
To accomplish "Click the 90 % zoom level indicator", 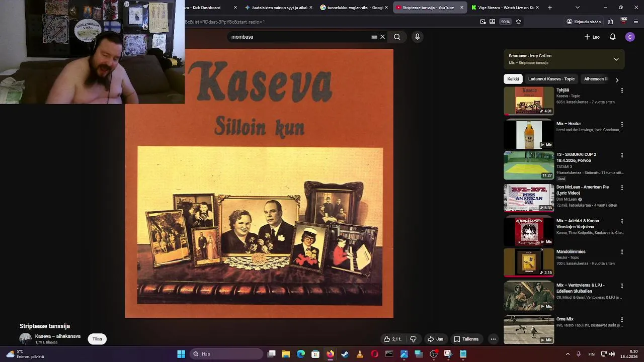I will pyautogui.click(x=505, y=22).
